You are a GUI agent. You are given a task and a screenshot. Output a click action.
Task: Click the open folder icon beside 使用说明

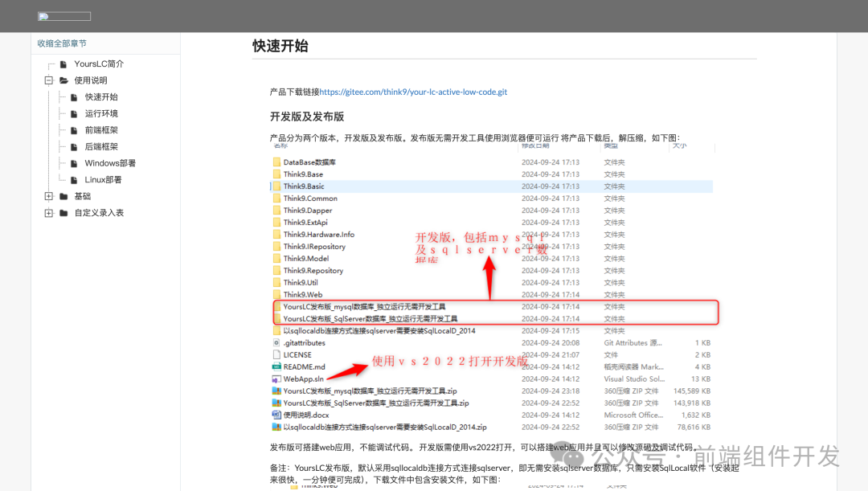pyautogui.click(x=63, y=80)
